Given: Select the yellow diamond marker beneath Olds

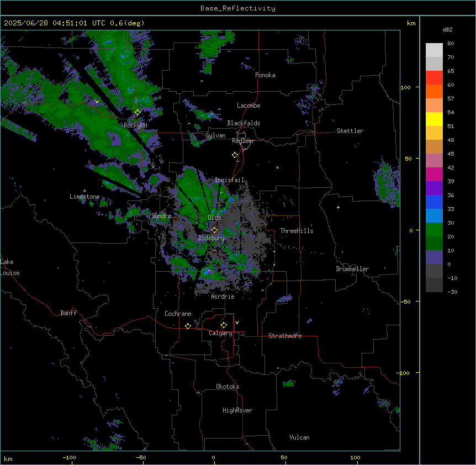Looking at the screenshot, I should (x=214, y=230).
